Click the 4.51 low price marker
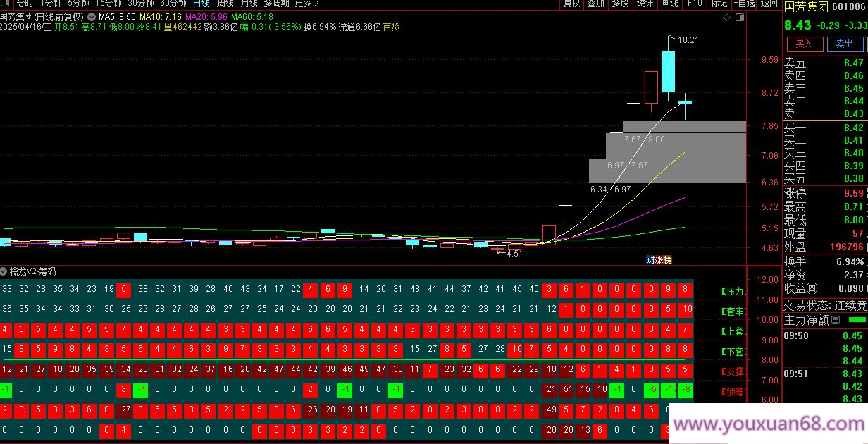Image resolution: width=868 pixels, height=444 pixels. coord(512,254)
